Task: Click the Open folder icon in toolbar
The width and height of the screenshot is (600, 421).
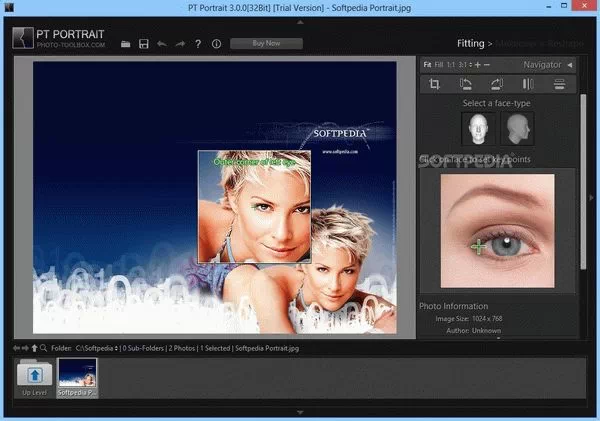Action: (125, 44)
